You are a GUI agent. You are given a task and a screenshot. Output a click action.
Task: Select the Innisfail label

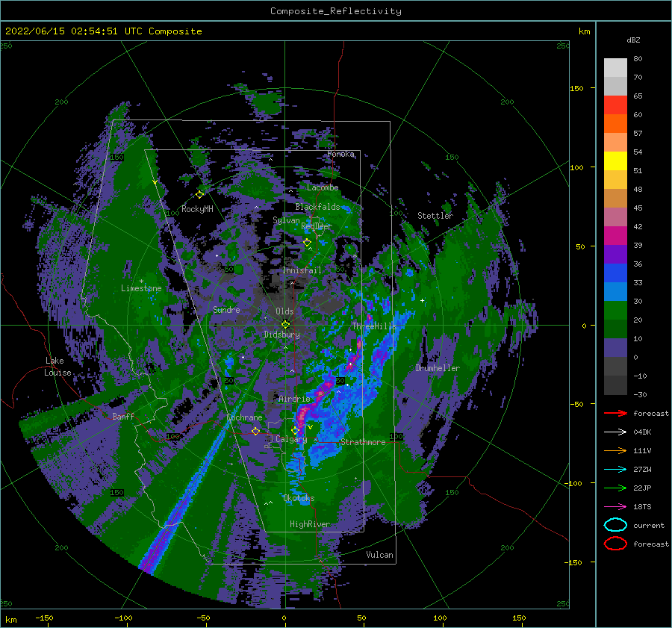tap(302, 270)
